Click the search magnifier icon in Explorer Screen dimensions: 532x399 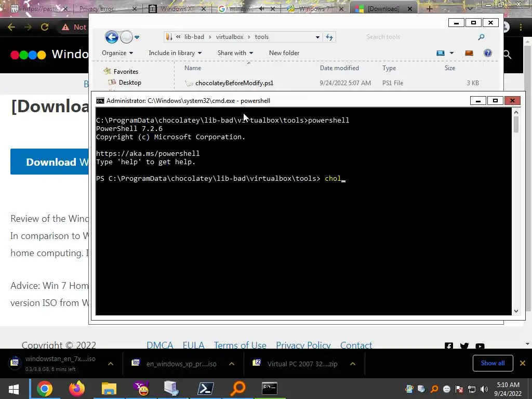click(481, 37)
